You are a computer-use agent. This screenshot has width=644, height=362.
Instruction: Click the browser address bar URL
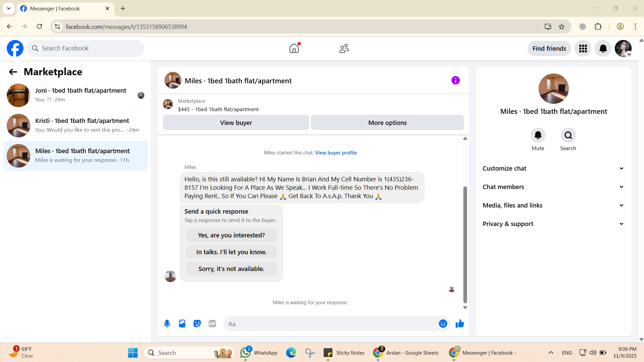point(126,27)
